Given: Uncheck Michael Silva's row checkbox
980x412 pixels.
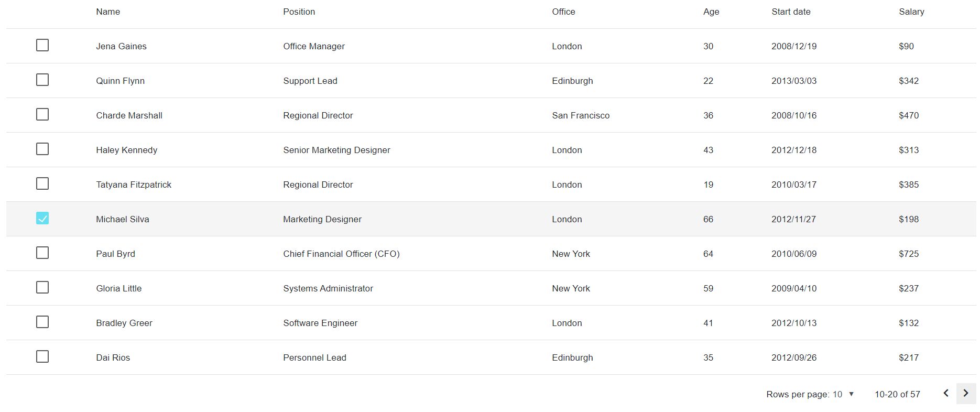Looking at the screenshot, I should [x=42, y=219].
